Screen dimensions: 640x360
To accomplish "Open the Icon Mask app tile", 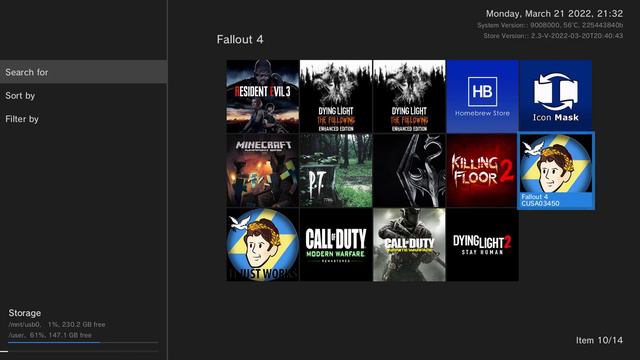I will click(555, 96).
